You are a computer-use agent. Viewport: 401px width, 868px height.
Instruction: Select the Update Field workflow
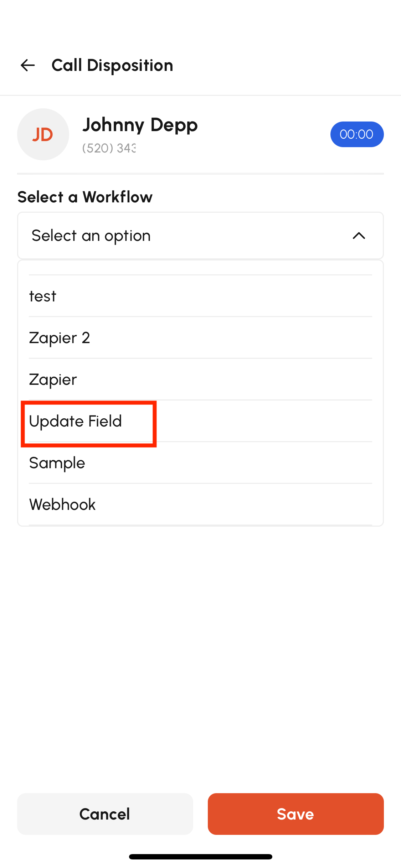click(200, 421)
